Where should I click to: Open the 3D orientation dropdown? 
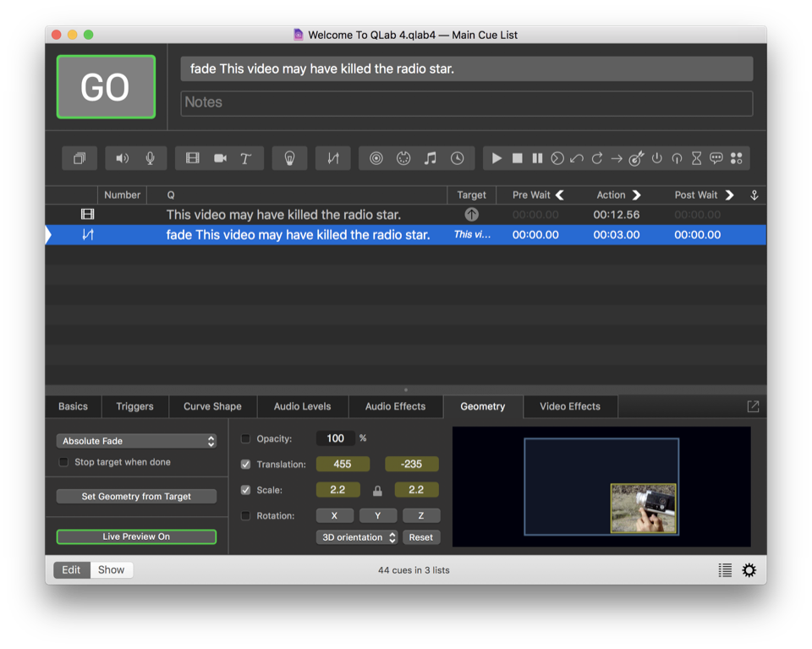click(357, 537)
